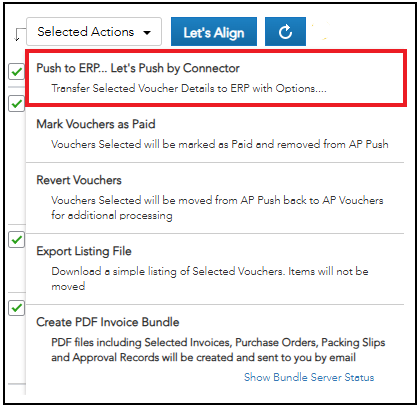
Task: Expand the Selected Actions caret arrow
Action: pyautogui.click(x=147, y=32)
